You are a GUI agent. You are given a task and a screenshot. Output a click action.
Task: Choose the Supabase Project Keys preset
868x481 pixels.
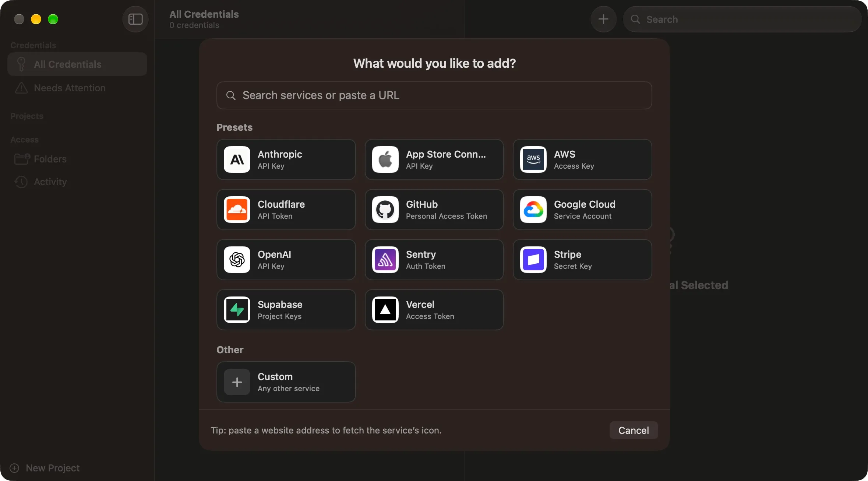[x=286, y=310]
